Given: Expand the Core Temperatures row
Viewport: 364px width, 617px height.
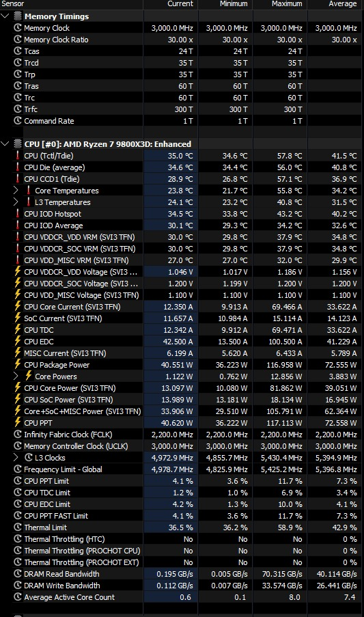Looking at the screenshot, I should 16,191.
